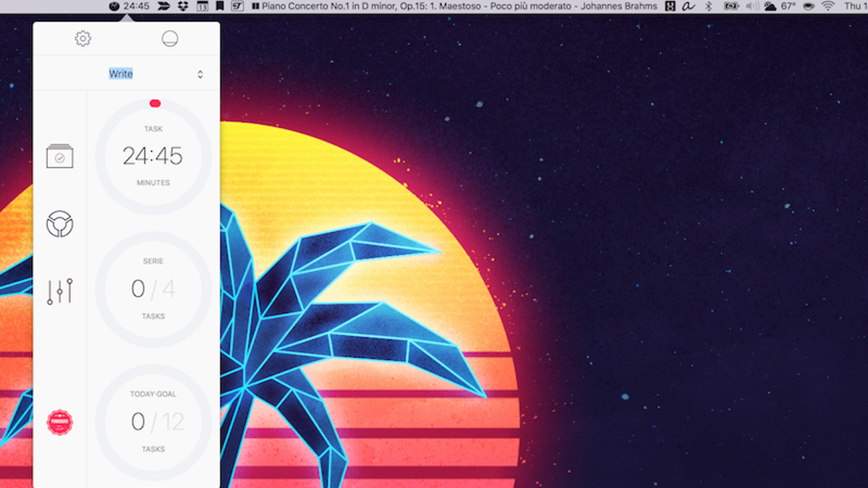Click the red marker on the timer ring
868x488 pixels.
pyautogui.click(x=155, y=103)
